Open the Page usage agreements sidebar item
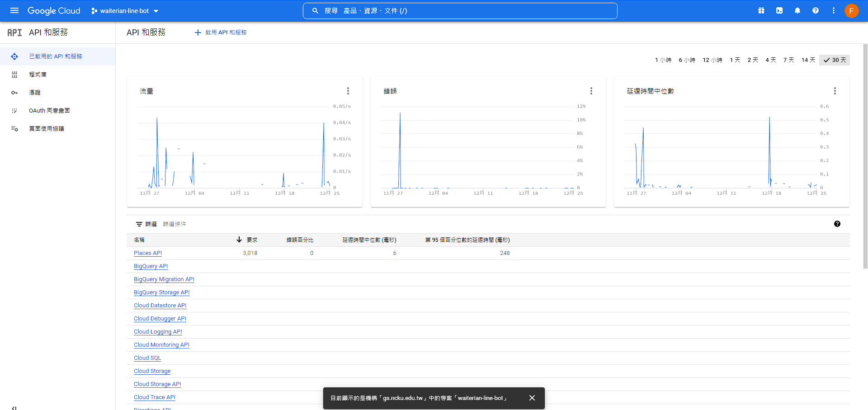 (57, 129)
